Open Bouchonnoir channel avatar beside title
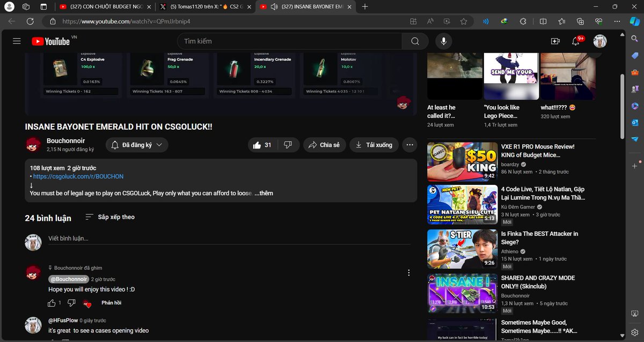The height and width of the screenshot is (342, 644). 33,145
